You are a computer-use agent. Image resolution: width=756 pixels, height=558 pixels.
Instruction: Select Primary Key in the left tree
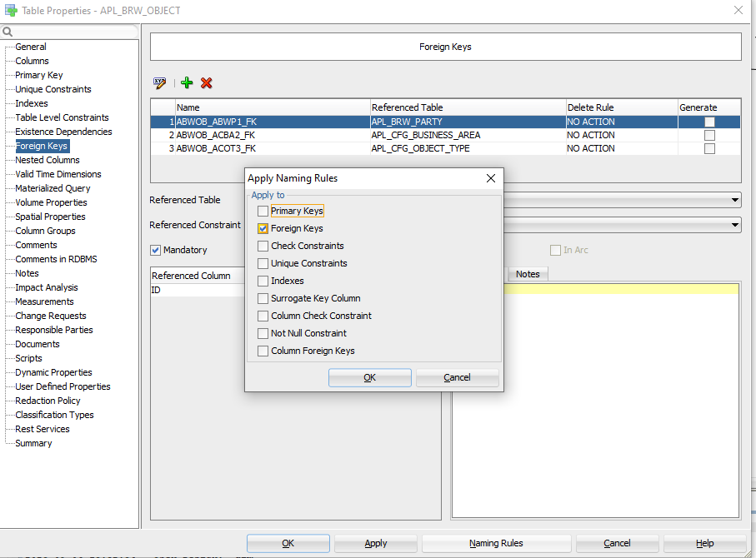click(38, 75)
